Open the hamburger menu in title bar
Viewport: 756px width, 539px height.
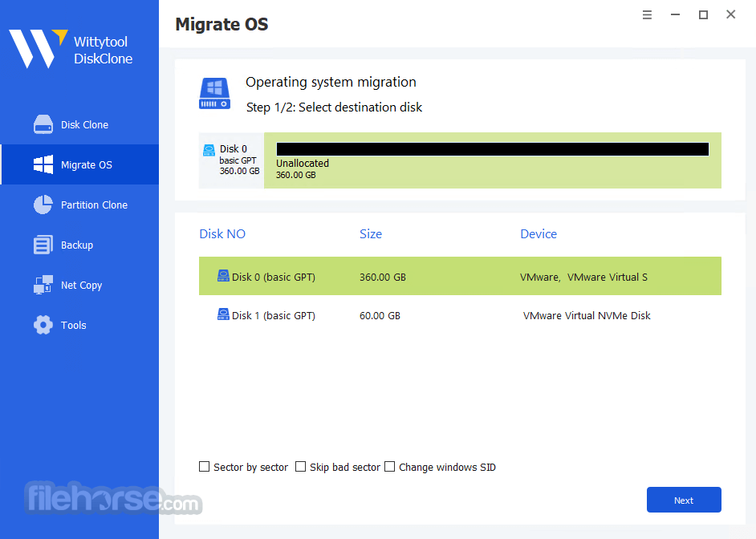pos(647,15)
